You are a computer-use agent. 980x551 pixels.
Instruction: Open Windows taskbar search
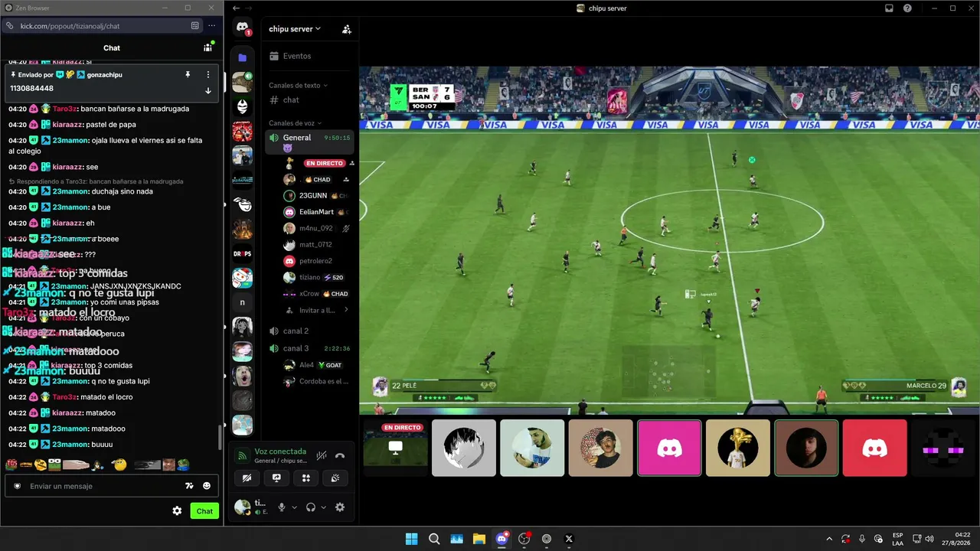pyautogui.click(x=434, y=539)
